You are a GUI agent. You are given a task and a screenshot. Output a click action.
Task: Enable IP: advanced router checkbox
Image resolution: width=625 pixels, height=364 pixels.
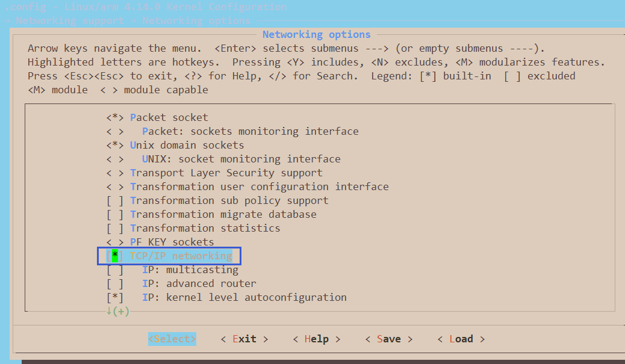pos(115,283)
